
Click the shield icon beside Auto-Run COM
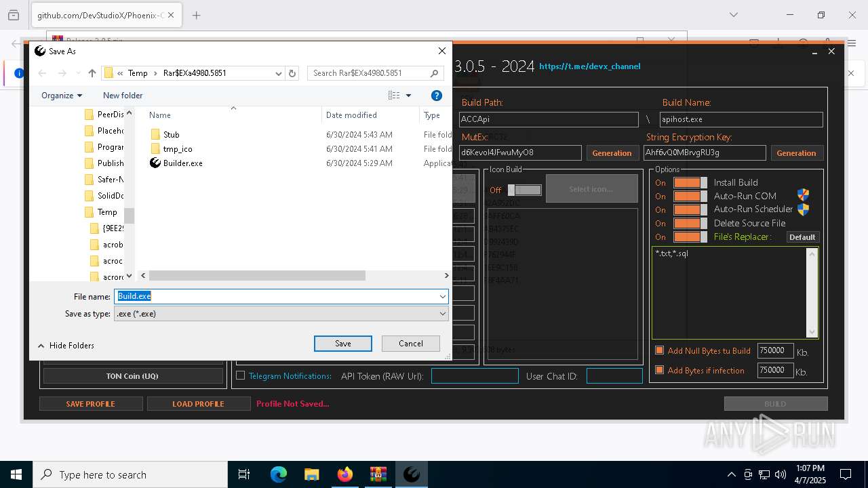point(803,196)
